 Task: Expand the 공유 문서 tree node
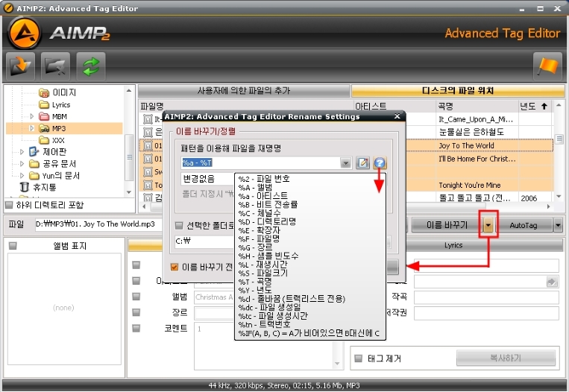pos(22,163)
